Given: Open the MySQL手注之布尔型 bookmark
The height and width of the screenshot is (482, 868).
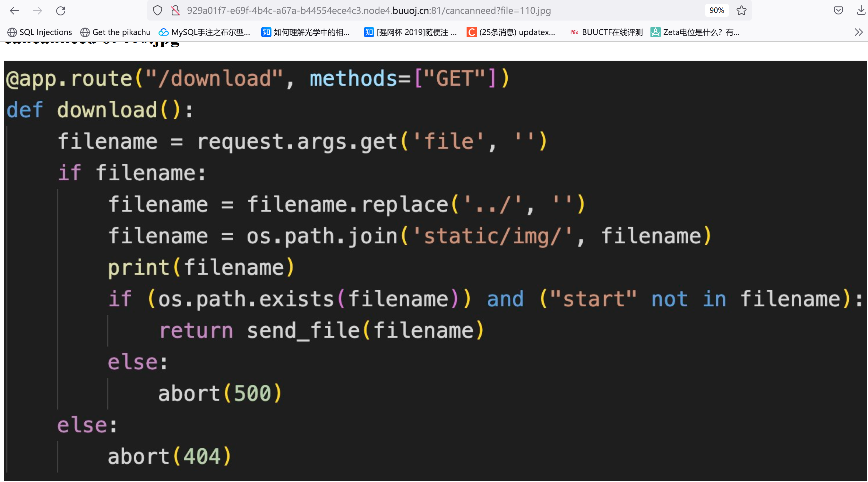Looking at the screenshot, I should pyautogui.click(x=204, y=32).
